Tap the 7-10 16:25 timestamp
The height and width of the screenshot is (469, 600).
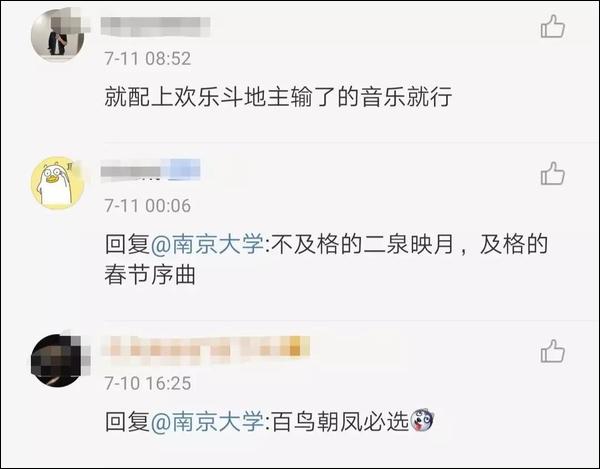point(148,383)
